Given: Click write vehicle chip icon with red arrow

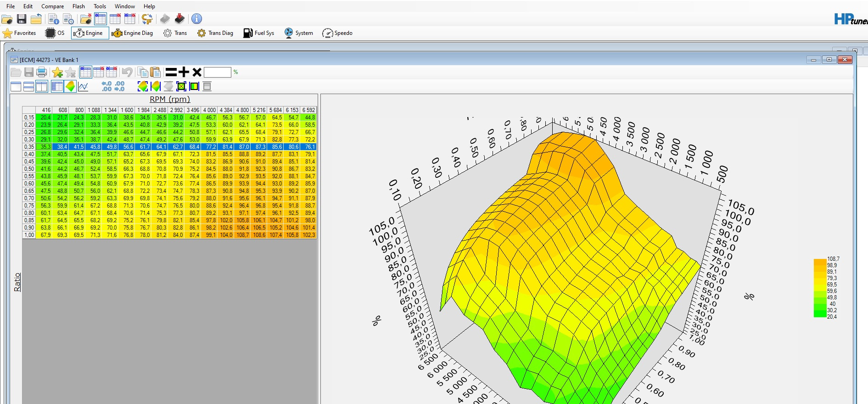Looking at the screenshot, I should click(179, 19).
